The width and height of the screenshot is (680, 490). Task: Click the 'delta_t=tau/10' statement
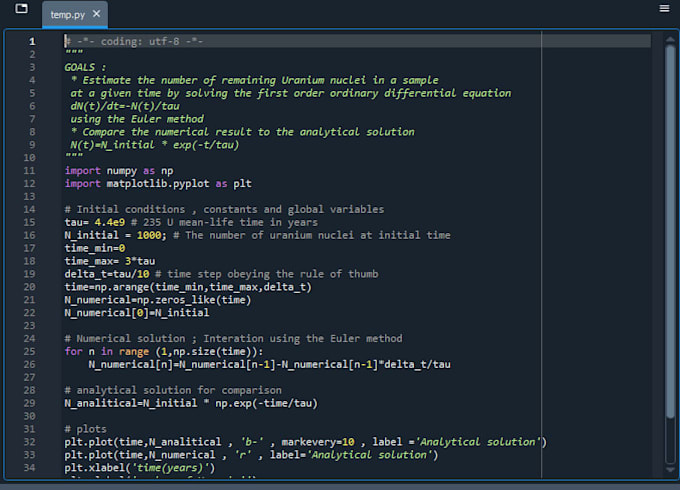(107, 274)
